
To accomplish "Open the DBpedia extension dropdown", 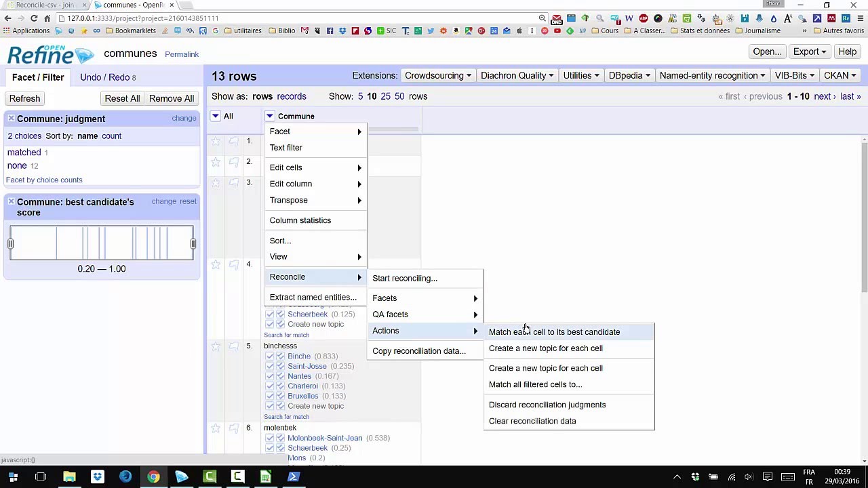I will (x=630, y=76).
